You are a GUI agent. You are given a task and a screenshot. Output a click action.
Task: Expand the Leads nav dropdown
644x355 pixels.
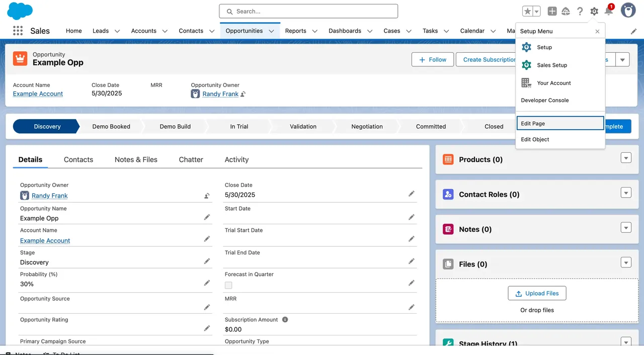117,31
